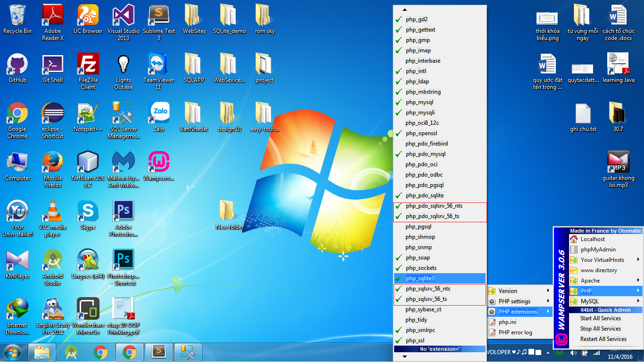This screenshot has width=644, height=364.
Task: Toggle the php_gd2 extension
Action: coord(440,19)
